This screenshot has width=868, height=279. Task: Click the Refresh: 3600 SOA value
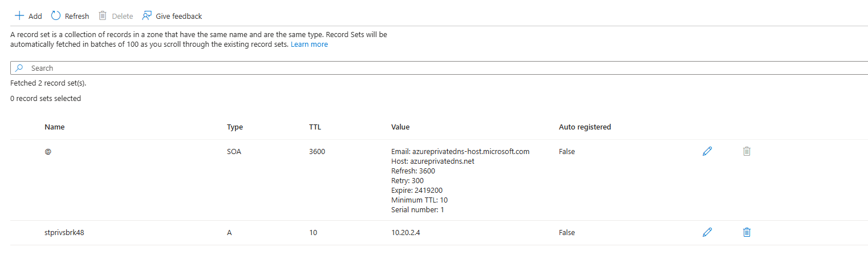(413, 171)
